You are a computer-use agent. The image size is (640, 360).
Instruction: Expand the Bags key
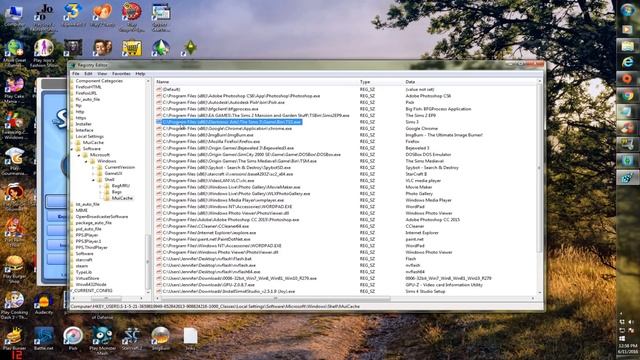coord(101,192)
